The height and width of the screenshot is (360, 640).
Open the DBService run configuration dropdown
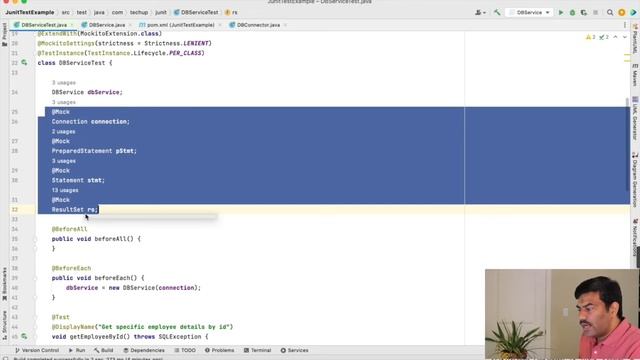[x=529, y=13]
